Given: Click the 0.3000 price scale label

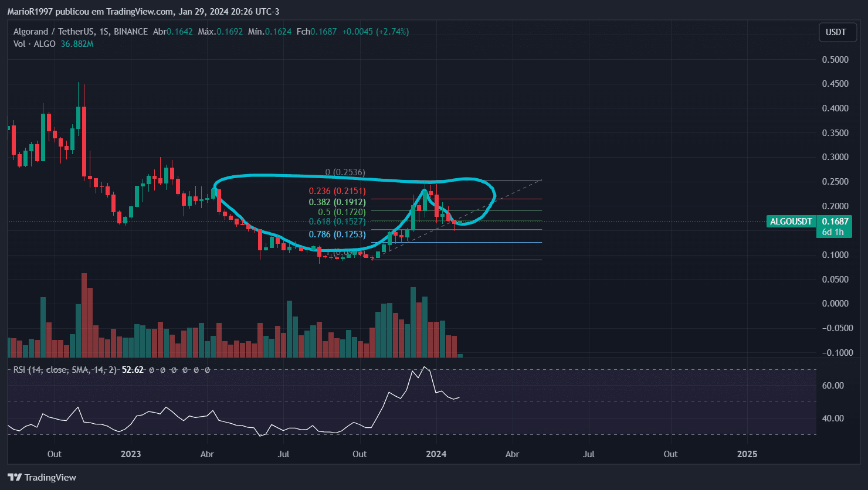Looking at the screenshot, I should click(x=835, y=157).
